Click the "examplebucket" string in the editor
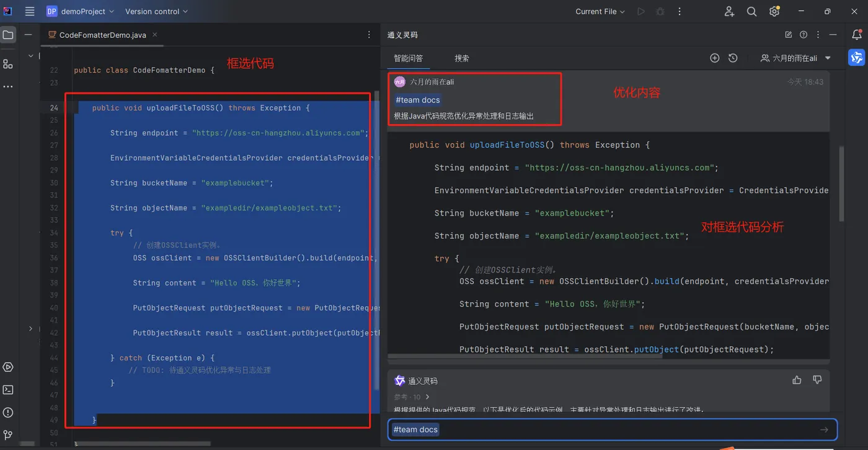The height and width of the screenshot is (450, 868). (x=234, y=183)
